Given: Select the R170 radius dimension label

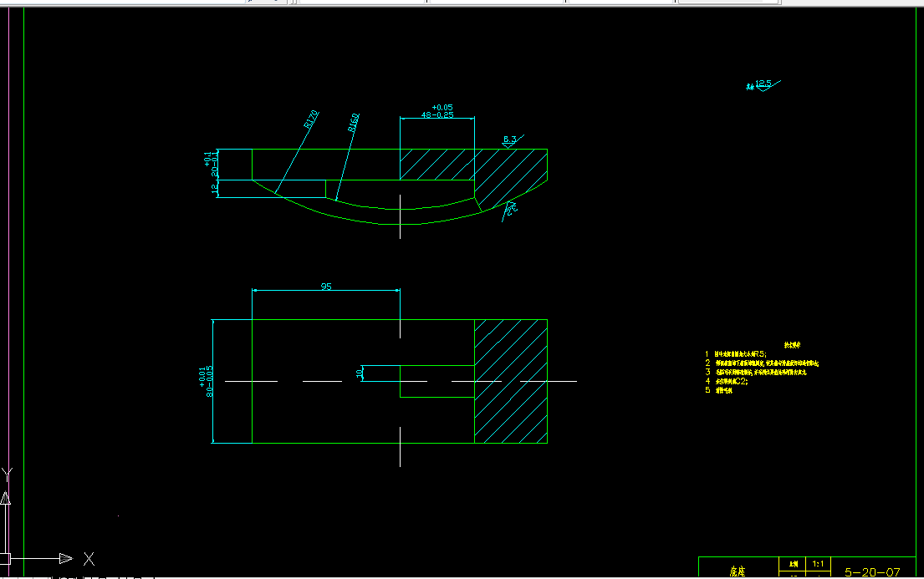Looking at the screenshot, I should (311, 119).
